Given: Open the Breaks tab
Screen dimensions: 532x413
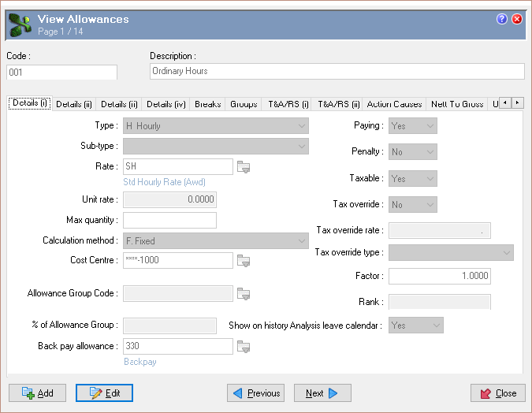Looking at the screenshot, I should 207,104.
